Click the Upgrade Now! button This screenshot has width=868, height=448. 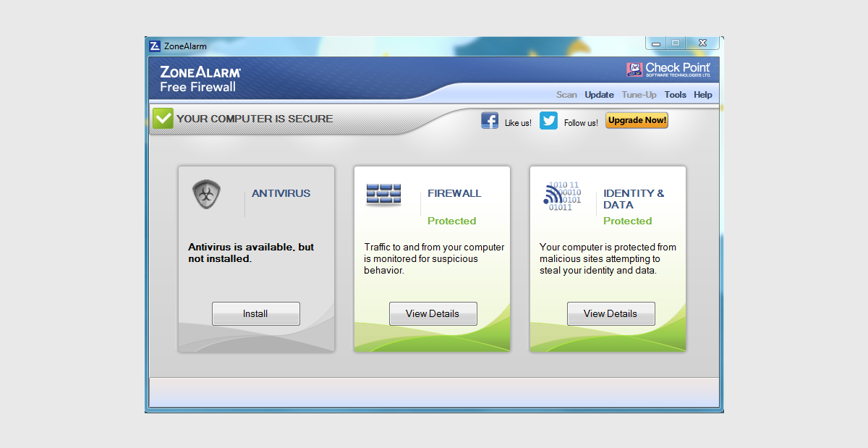[637, 120]
